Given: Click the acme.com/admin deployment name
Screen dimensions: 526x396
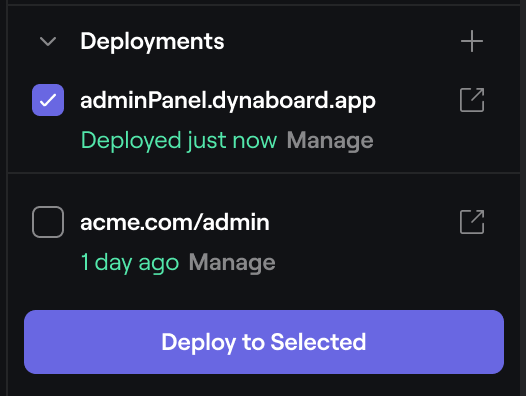Looking at the screenshot, I should pos(175,222).
